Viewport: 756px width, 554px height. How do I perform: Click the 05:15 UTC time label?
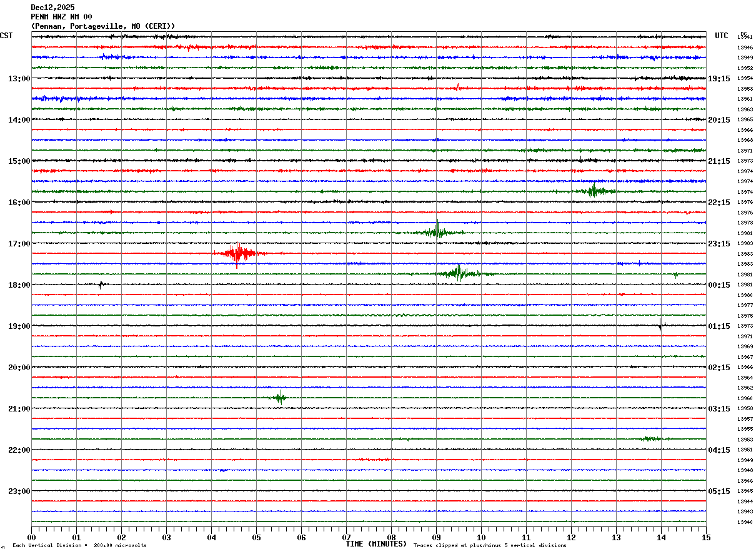click(x=719, y=491)
